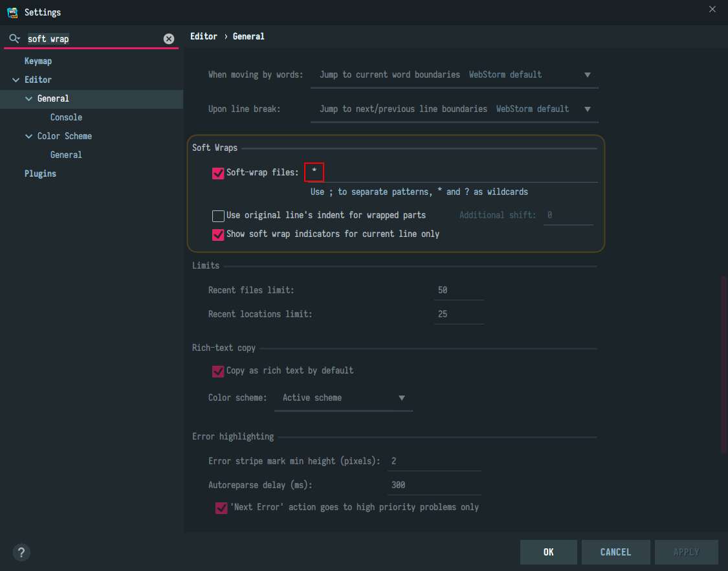Click the Recent locations limit field
Screen dimensions: 728x571
459,315
